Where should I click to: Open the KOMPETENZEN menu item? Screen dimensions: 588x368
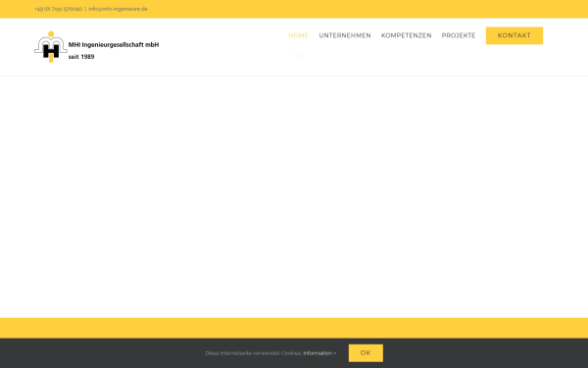click(406, 35)
